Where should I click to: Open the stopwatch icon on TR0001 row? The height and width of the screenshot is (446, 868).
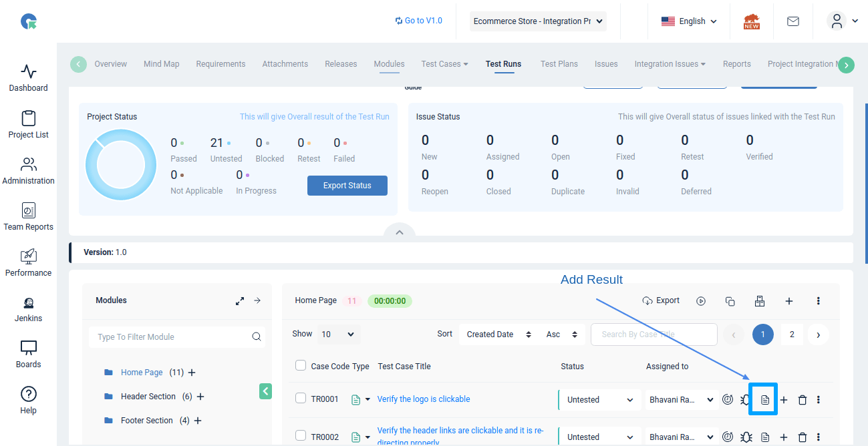(728, 399)
